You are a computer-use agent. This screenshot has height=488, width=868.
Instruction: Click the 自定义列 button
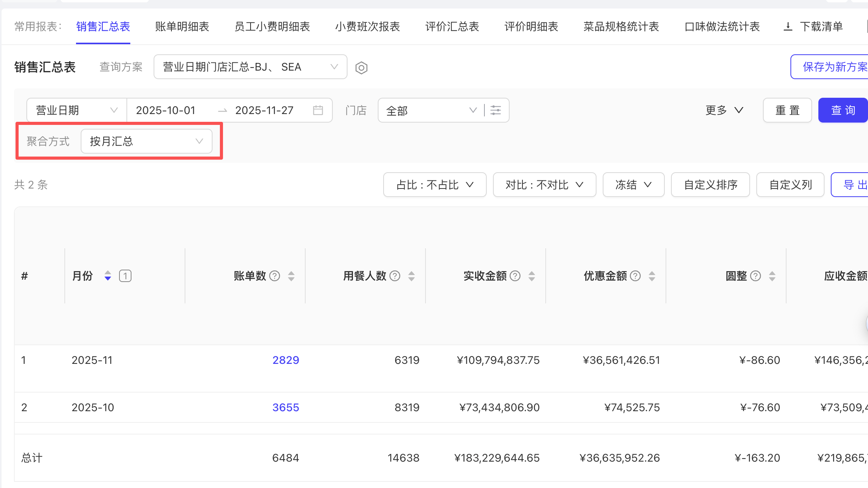point(790,185)
